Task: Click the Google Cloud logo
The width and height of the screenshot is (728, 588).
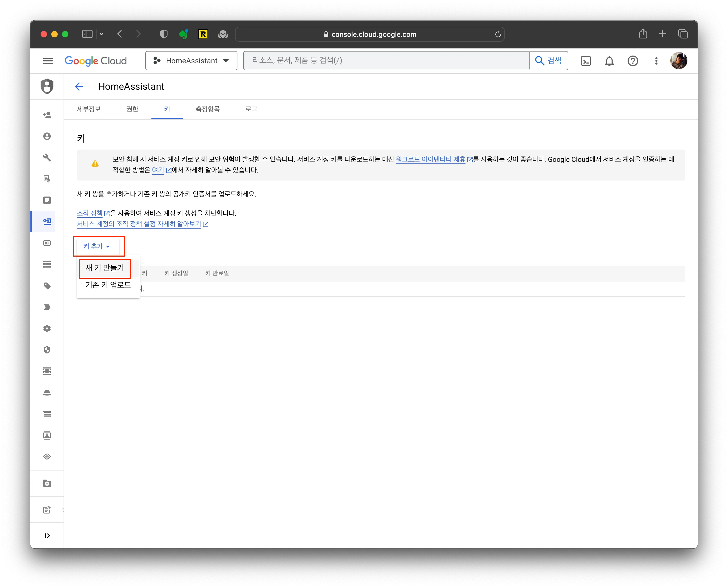Action: point(96,61)
